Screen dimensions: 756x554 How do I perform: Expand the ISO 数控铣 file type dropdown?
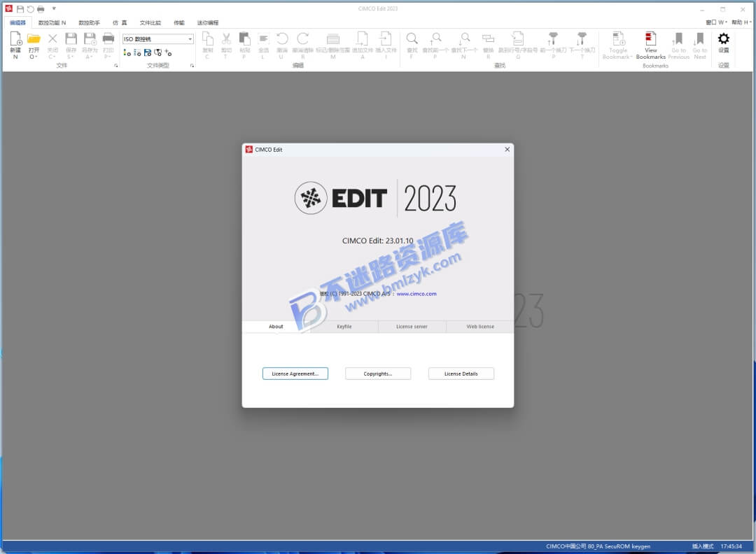[190, 39]
